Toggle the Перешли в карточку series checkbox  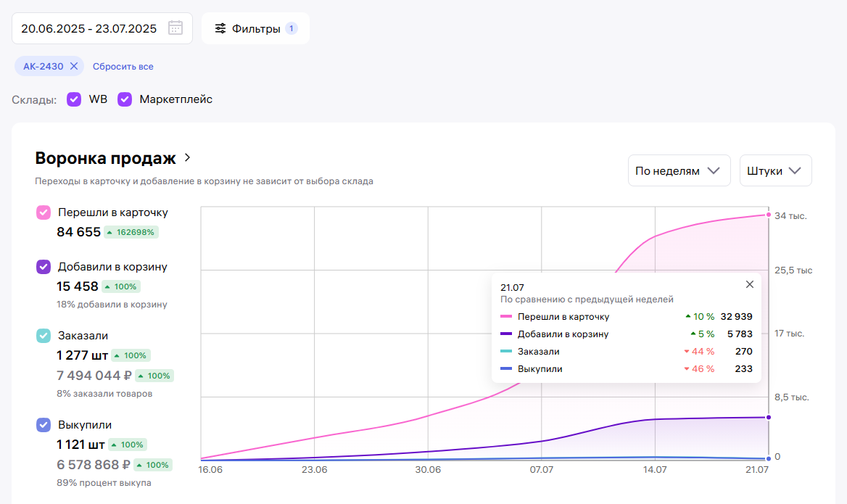[44, 212]
